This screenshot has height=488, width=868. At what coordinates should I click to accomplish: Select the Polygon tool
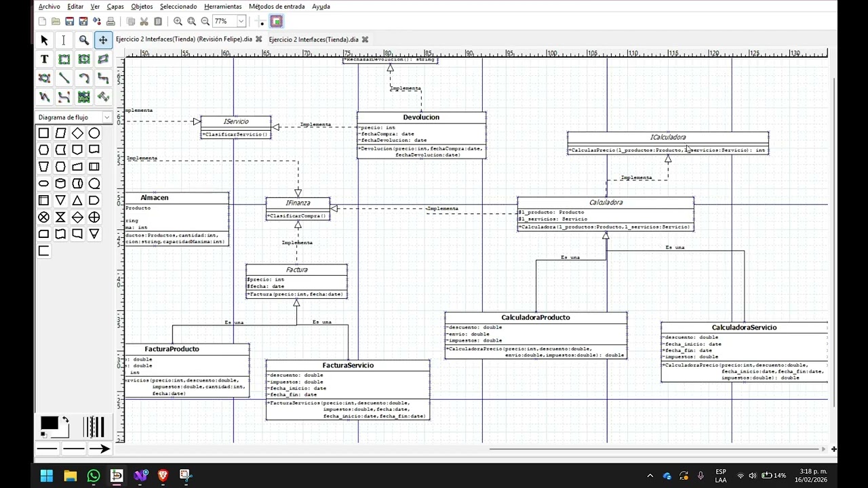[103, 59]
